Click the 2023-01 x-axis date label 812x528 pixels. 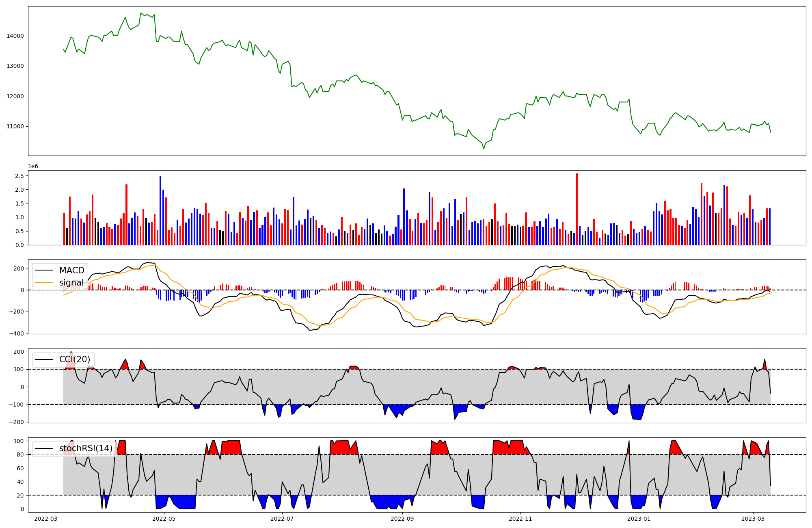pos(639,519)
